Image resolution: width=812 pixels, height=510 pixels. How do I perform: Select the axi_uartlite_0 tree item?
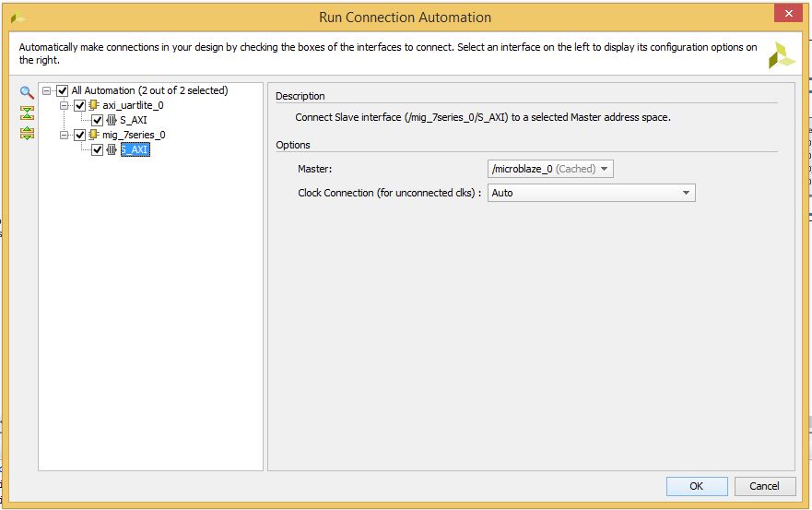(x=133, y=105)
